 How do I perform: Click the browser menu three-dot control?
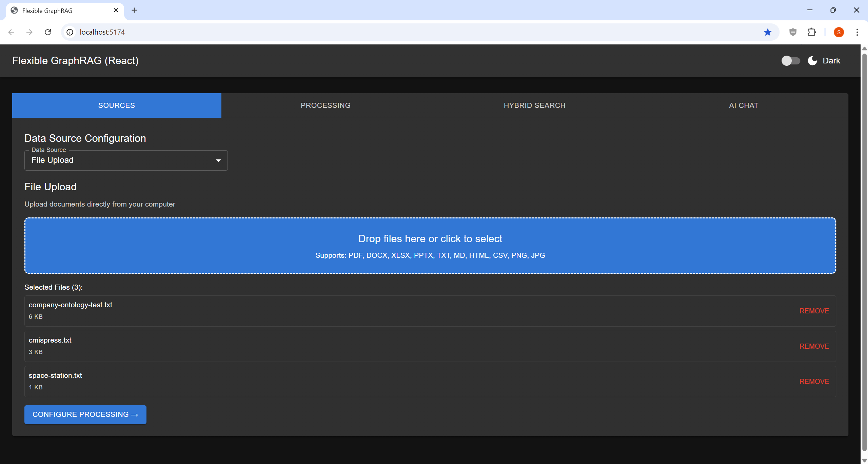tap(857, 32)
